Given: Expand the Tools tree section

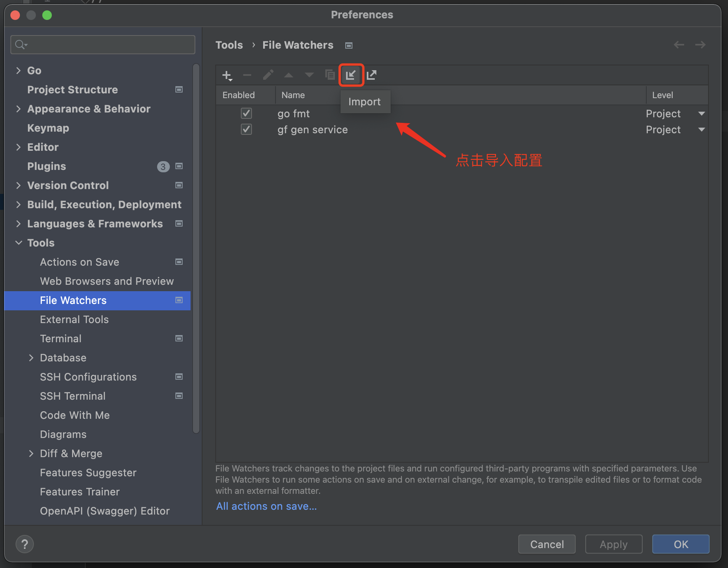Looking at the screenshot, I should pyautogui.click(x=19, y=243).
